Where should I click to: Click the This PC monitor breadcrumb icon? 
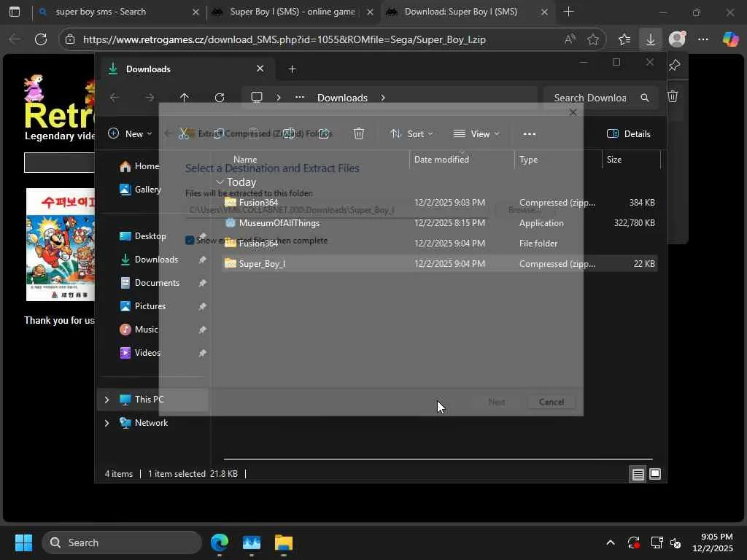257,98
